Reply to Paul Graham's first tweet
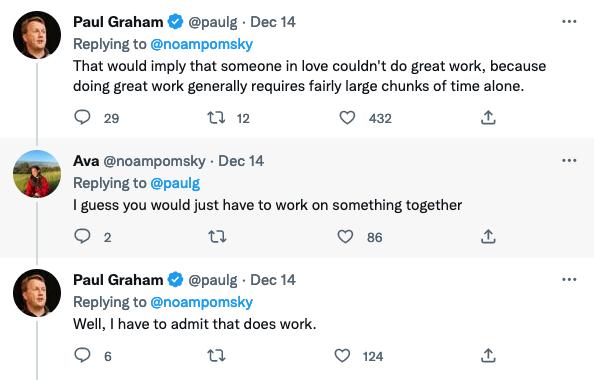The image size is (594, 380). [x=82, y=117]
